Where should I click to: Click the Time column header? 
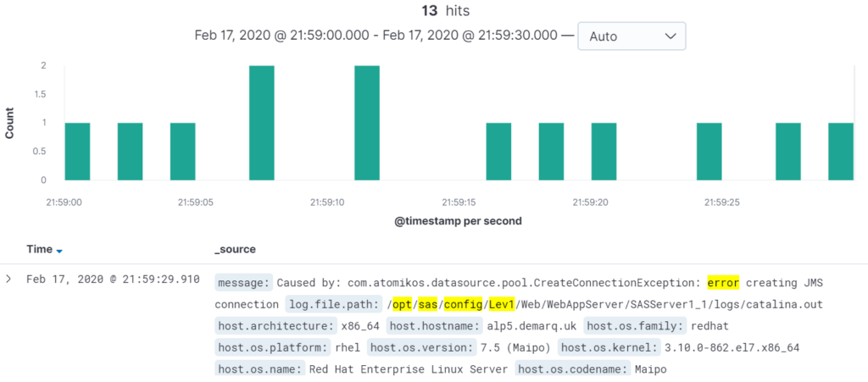(39, 249)
